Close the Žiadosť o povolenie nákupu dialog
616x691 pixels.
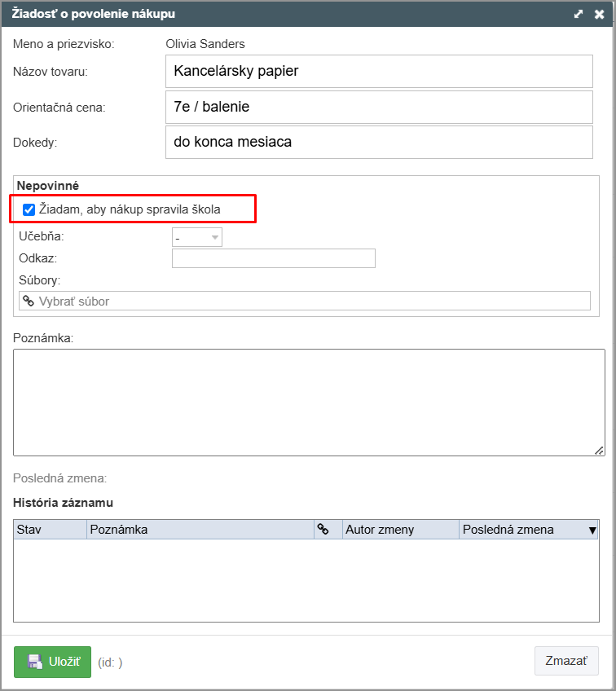coord(599,14)
